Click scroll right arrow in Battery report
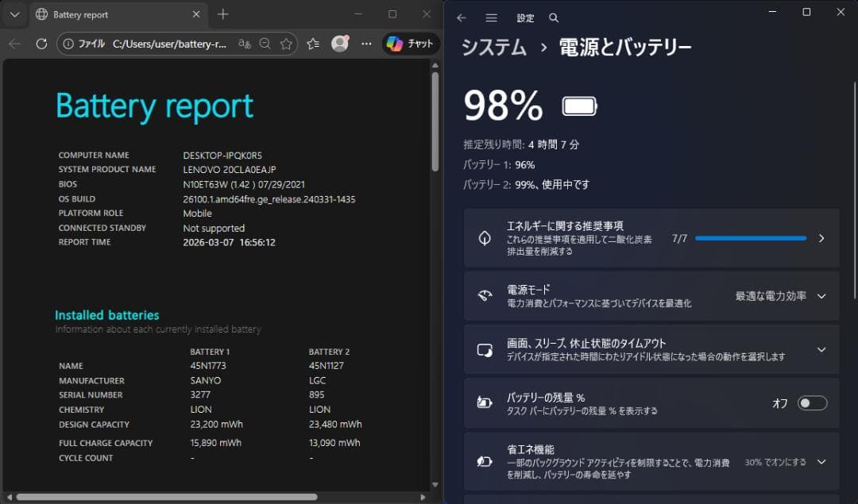This screenshot has width=858, height=504. point(423,497)
